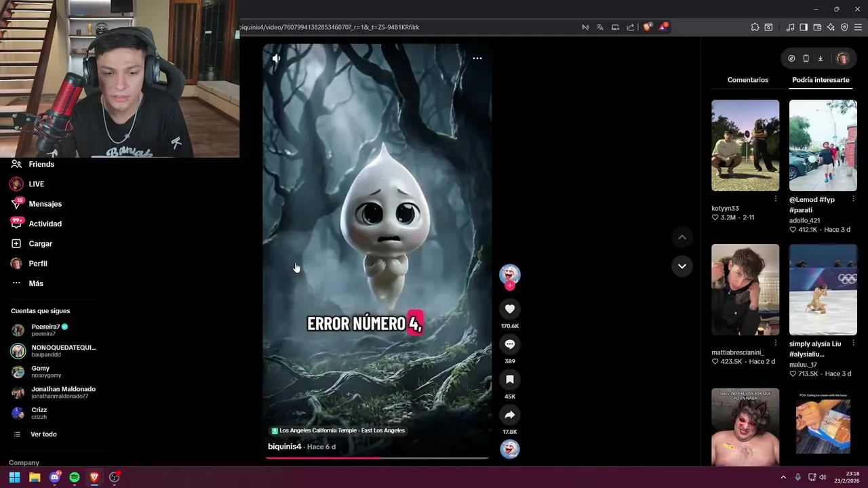Open the Windows Start button
Viewport: 868px width, 488px height.
[x=14, y=477]
